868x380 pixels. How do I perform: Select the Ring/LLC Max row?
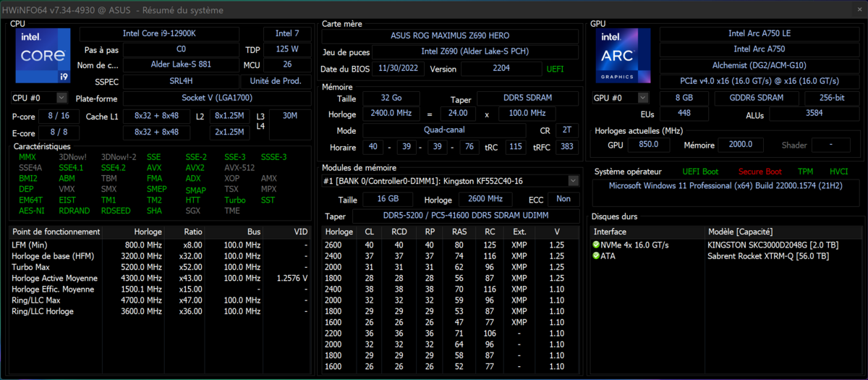pos(161,300)
